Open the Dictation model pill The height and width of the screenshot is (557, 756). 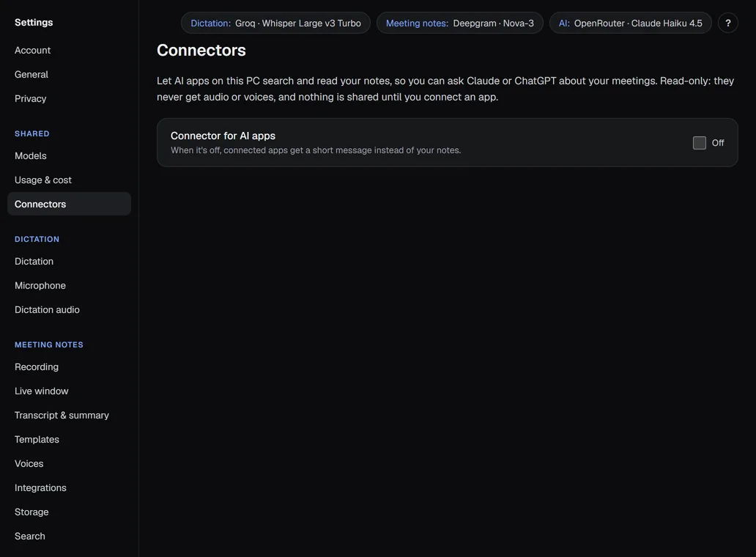[x=275, y=23]
